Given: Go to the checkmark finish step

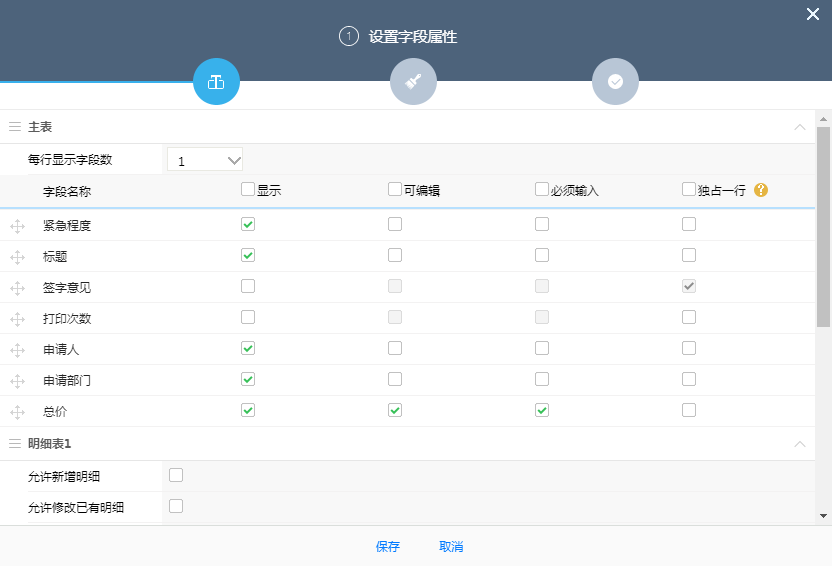Looking at the screenshot, I should (x=615, y=82).
